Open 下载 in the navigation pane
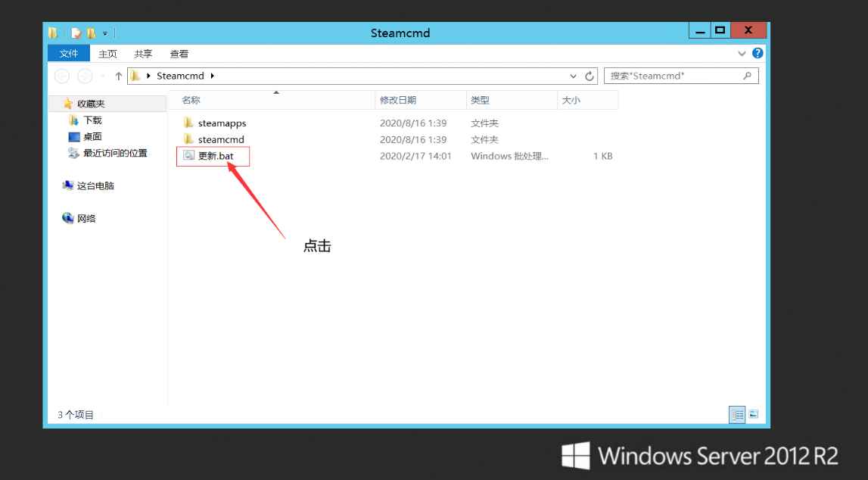Viewport: 868px width, 480px height. pos(92,120)
